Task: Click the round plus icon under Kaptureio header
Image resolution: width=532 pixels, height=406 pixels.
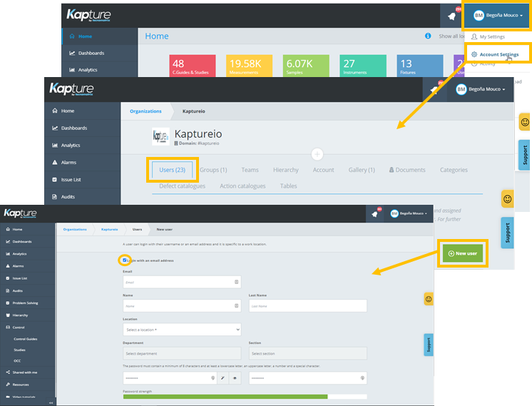Action: click(x=317, y=154)
